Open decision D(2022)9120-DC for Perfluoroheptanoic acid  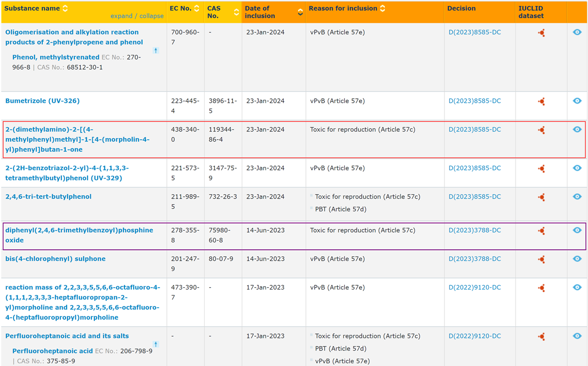coord(475,336)
